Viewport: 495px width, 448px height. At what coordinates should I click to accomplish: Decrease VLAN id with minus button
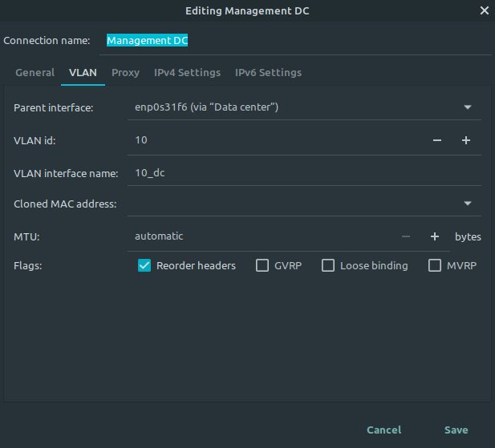(x=437, y=140)
